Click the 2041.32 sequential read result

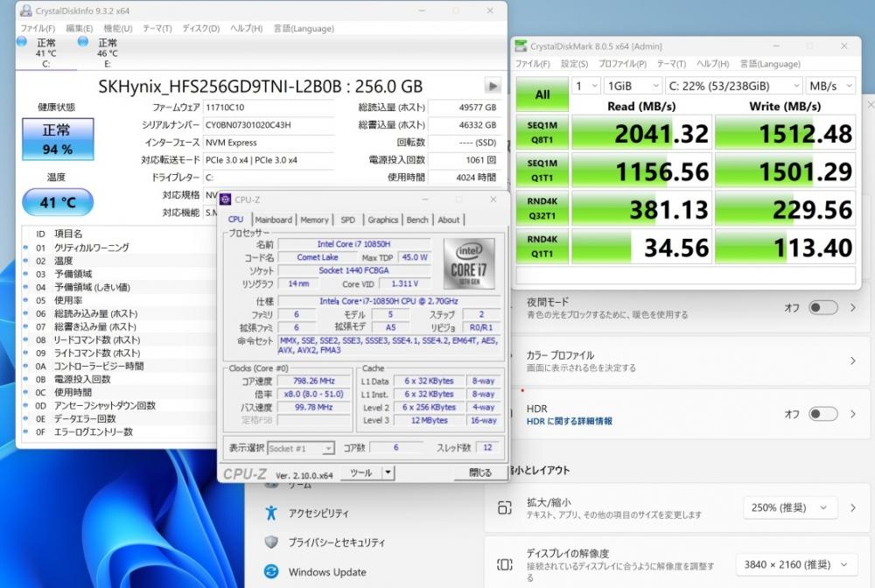point(641,133)
